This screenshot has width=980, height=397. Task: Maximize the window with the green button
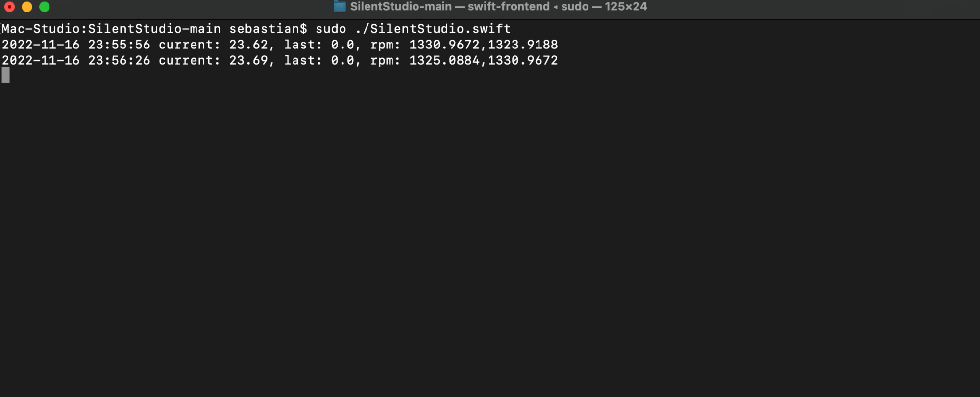coord(45,7)
